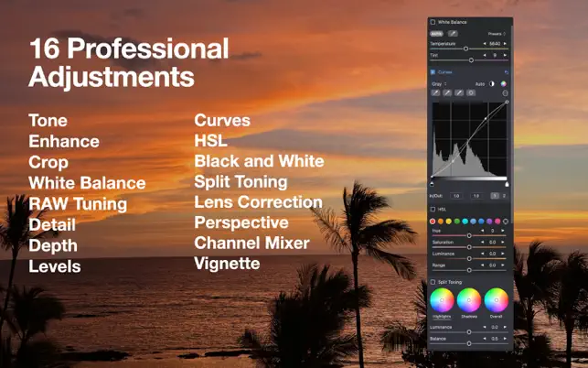
Task: Click the black-and-white auto curves icon
Action: pyautogui.click(x=492, y=83)
